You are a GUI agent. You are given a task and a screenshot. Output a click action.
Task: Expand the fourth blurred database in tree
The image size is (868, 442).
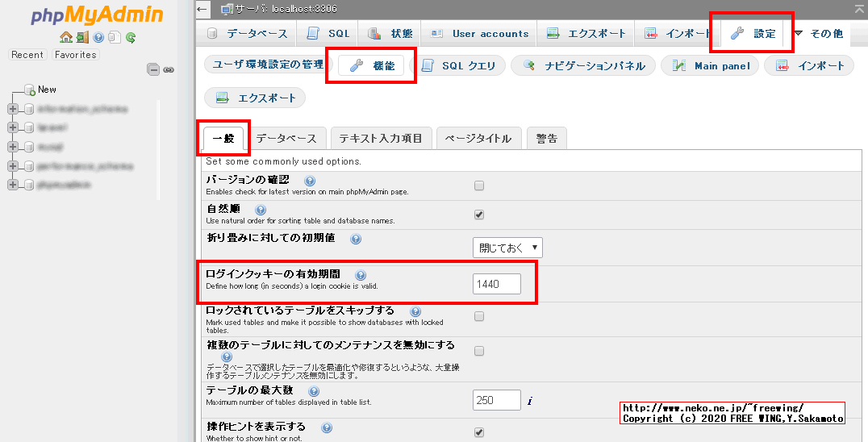coord(13,166)
